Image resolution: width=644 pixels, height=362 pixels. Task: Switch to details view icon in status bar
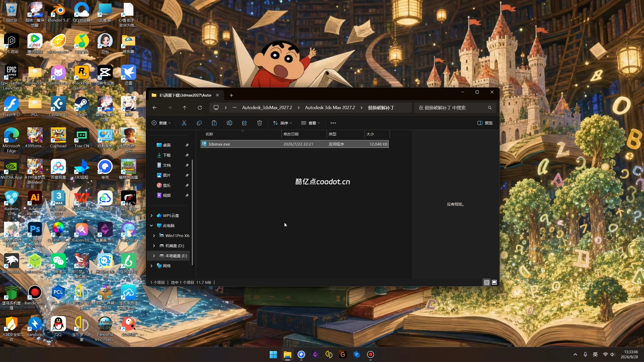coord(487,283)
